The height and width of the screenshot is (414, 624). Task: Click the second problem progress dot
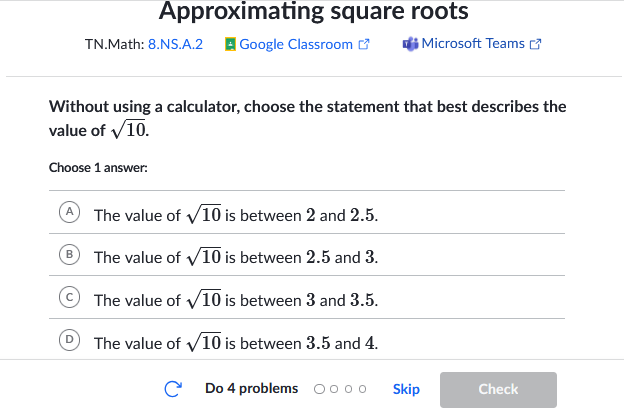click(334, 389)
